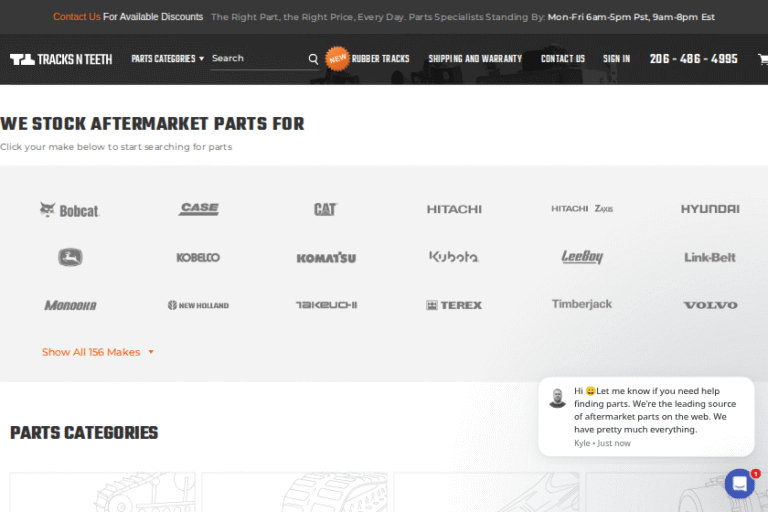Pick the Komatsu brand logo
Image resolution: width=768 pixels, height=512 pixels.
326,258
